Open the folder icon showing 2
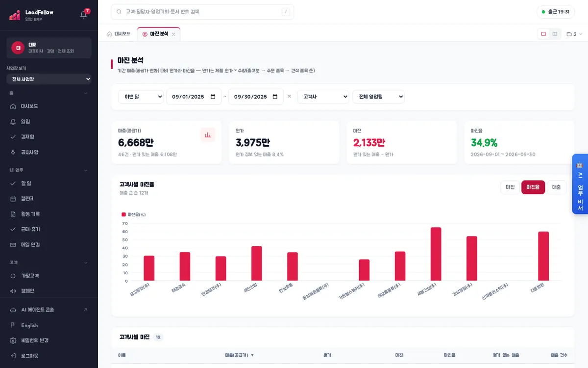Viewport: 588px width, 368px height. point(574,34)
